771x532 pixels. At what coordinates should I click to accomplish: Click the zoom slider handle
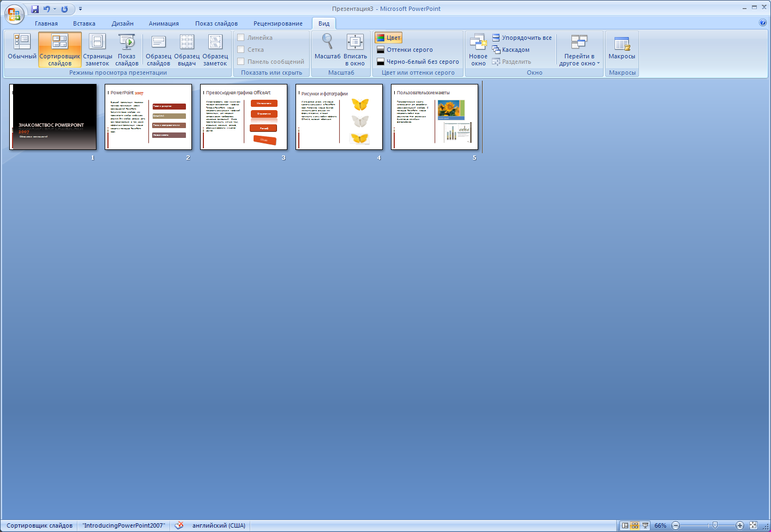pos(715,525)
